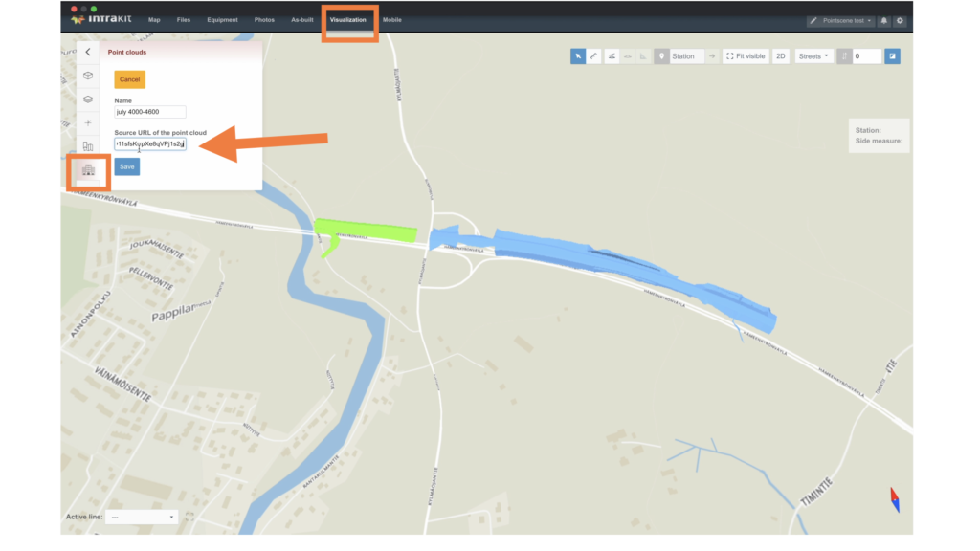Open notifications bell
Viewport: 980px width, 551px height.
pos(883,21)
